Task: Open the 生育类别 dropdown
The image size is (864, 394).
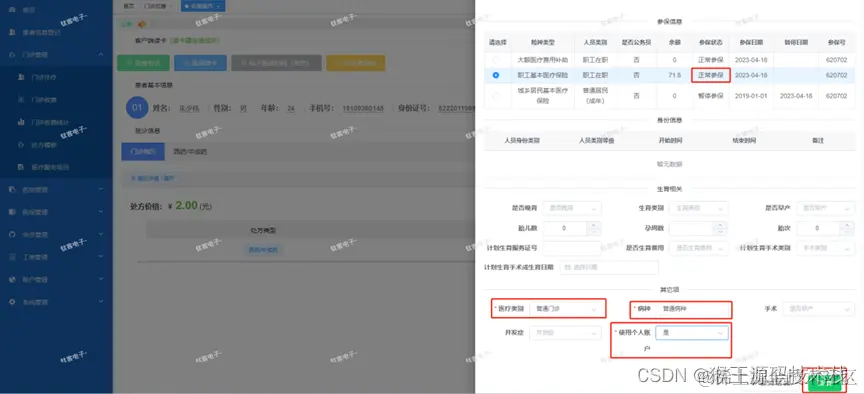Action: pyautogui.click(x=699, y=208)
